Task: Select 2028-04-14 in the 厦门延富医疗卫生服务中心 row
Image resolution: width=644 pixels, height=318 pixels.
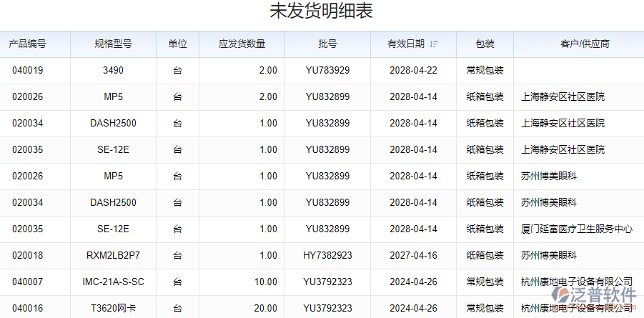Action: 414,229
